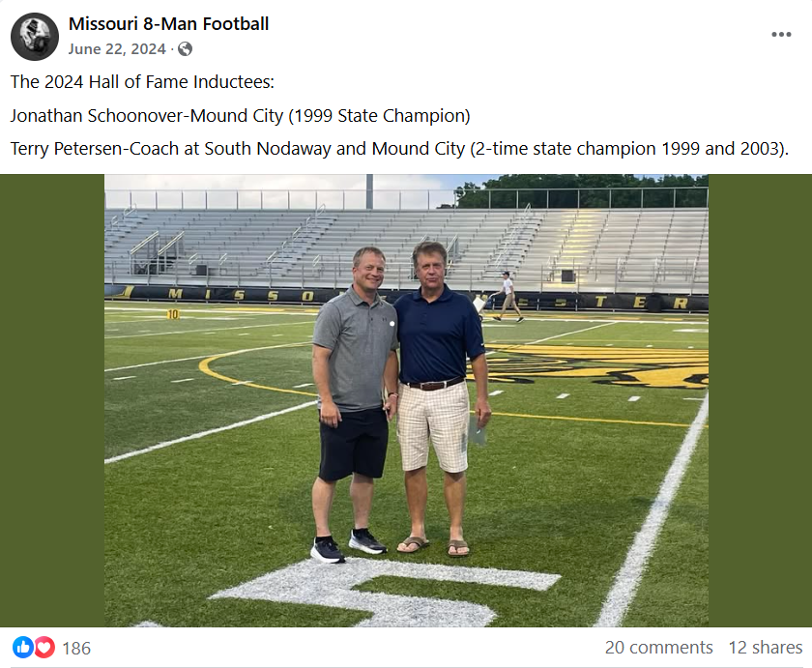
Task: Open the Missouri 8-Man Football page name
Action: point(168,24)
